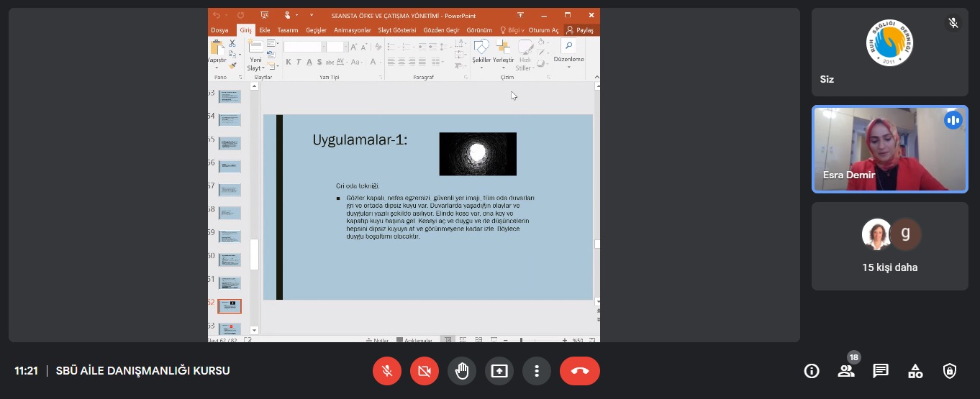Click the red leave call button
Screen dimensions: 980x399
pos(579,371)
